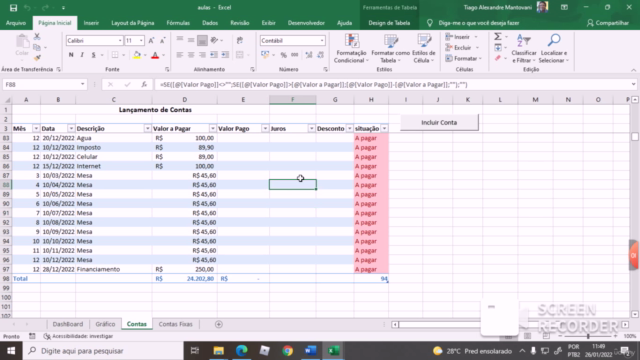
Task: Click Diga-me o que você deseja fazer
Action: (x=478, y=23)
